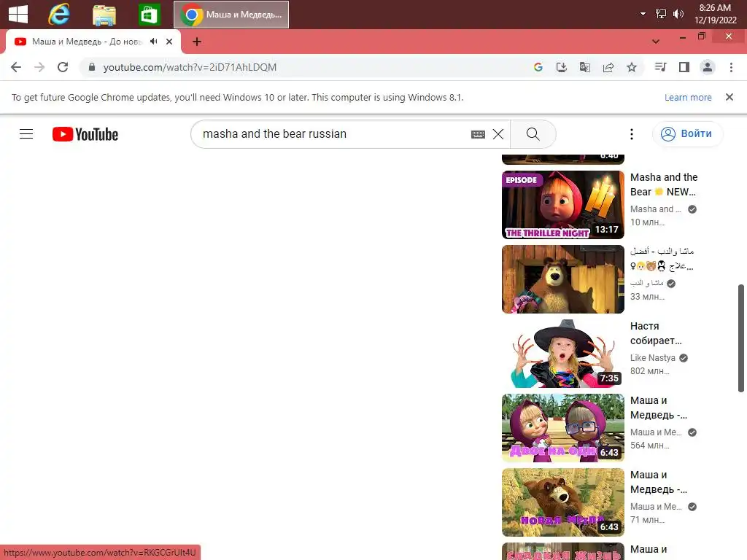Play the Nastya witch video thumbnail
747x560 pixels.
562,354
